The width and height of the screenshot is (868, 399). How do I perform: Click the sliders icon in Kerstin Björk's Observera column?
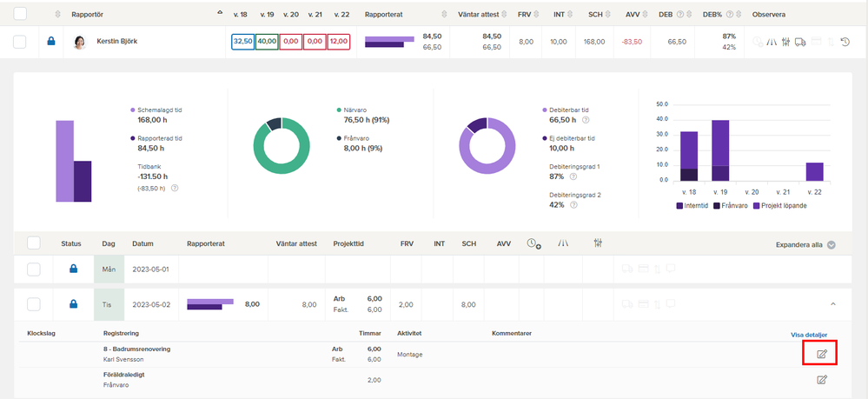(x=785, y=42)
